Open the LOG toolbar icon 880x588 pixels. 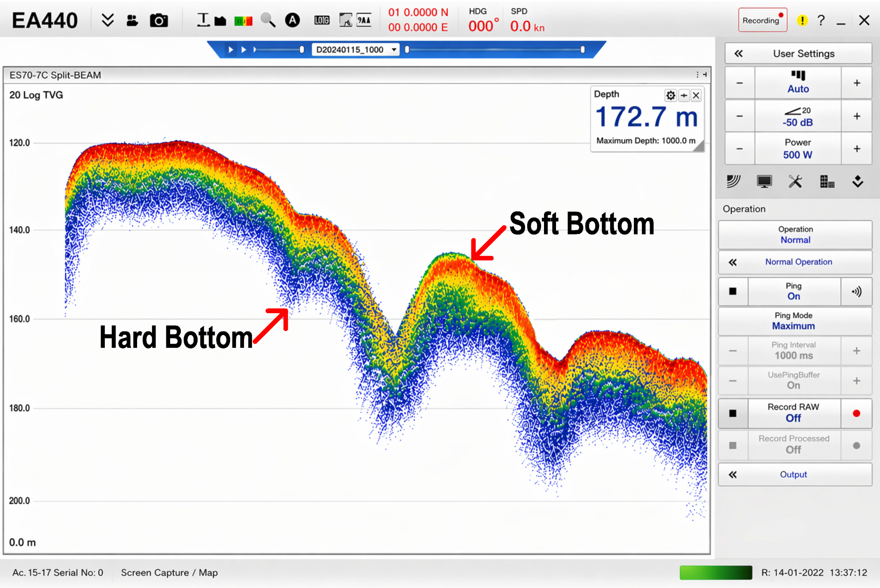pos(322,20)
